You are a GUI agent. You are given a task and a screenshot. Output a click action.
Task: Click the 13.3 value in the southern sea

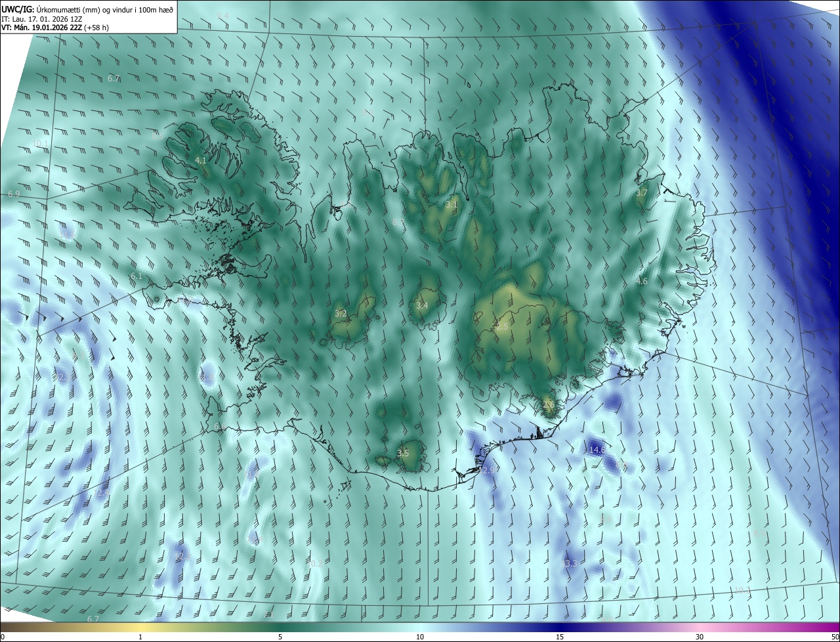[x=570, y=564]
